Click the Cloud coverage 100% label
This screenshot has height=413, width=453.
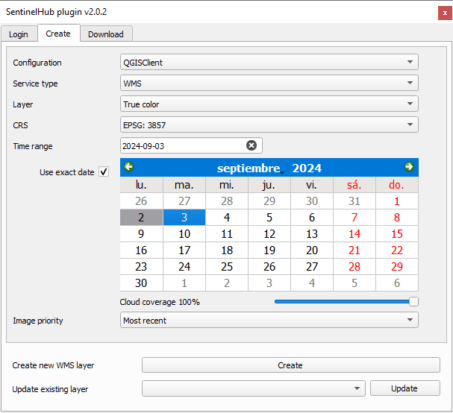(x=160, y=302)
